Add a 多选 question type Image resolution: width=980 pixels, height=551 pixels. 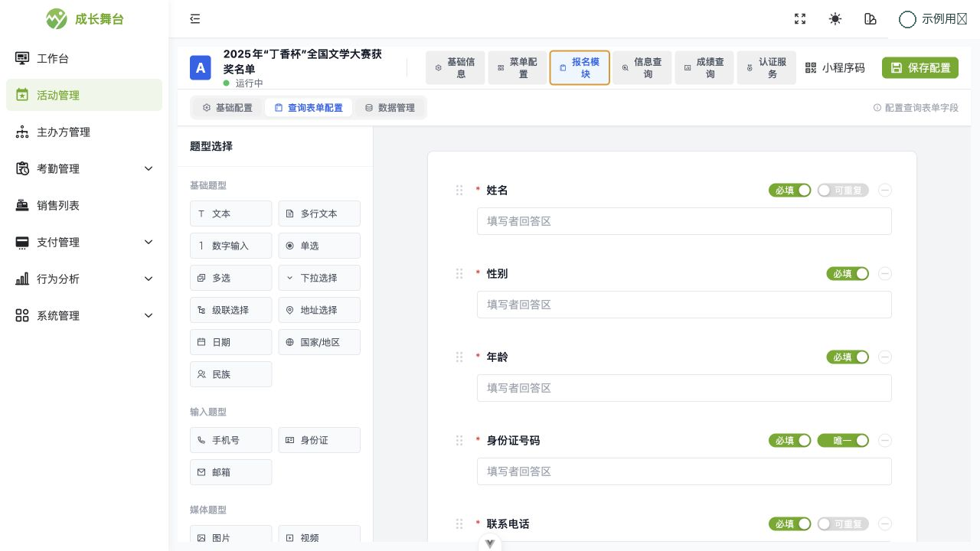[231, 278]
